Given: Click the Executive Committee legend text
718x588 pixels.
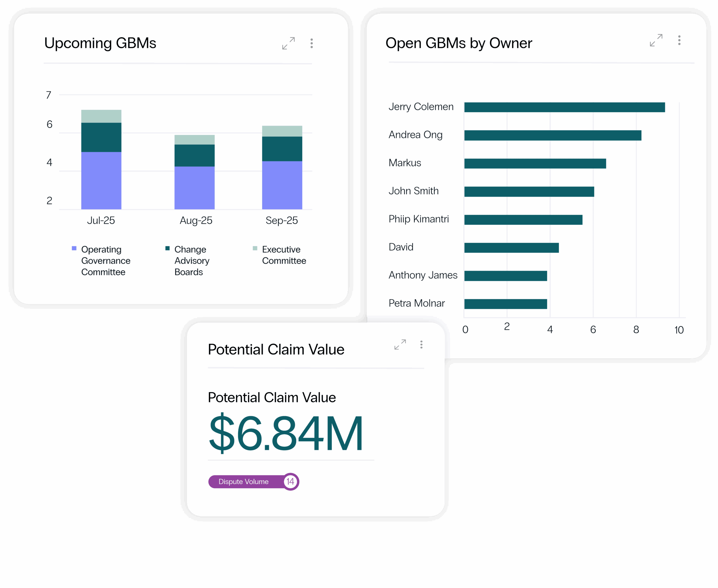Looking at the screenshot, I should tap(284, 255).
